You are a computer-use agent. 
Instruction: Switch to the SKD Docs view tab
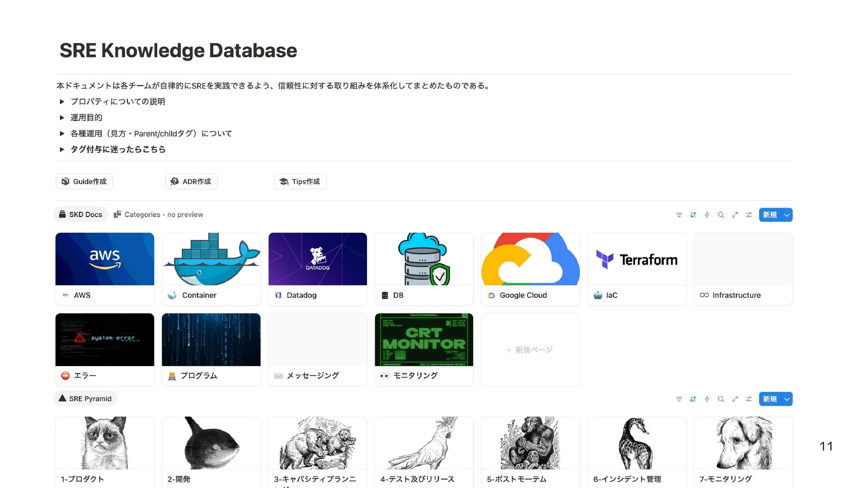coord(80,214)
